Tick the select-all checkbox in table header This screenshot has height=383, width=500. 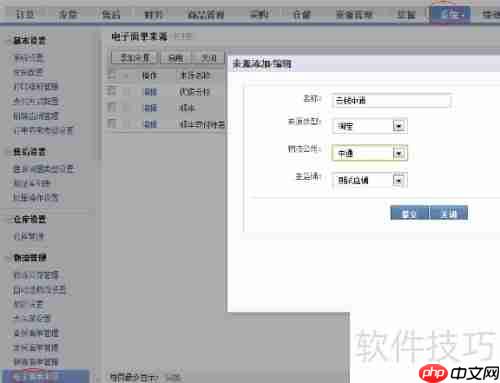(111, 75)
